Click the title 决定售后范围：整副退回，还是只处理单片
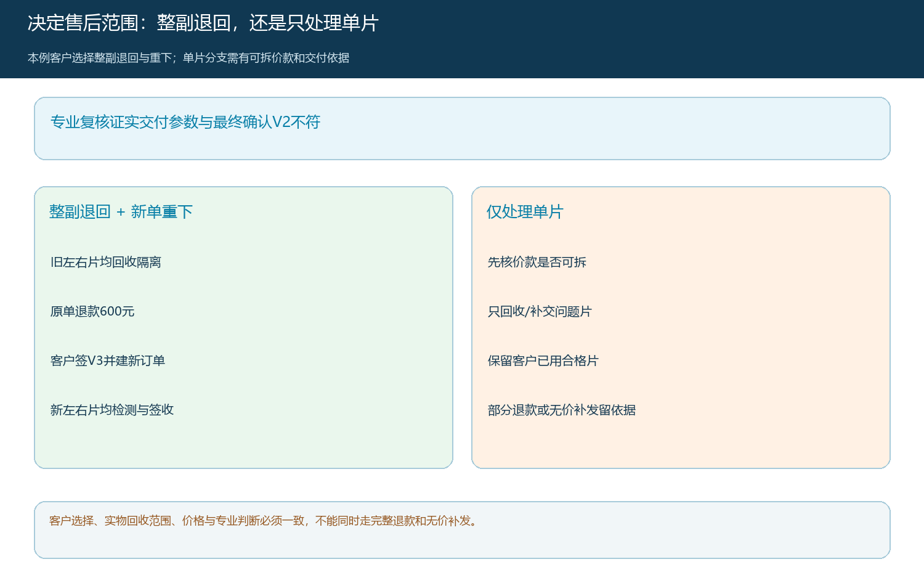The height and width of the screenshot is (567, 924). point(203,23)
